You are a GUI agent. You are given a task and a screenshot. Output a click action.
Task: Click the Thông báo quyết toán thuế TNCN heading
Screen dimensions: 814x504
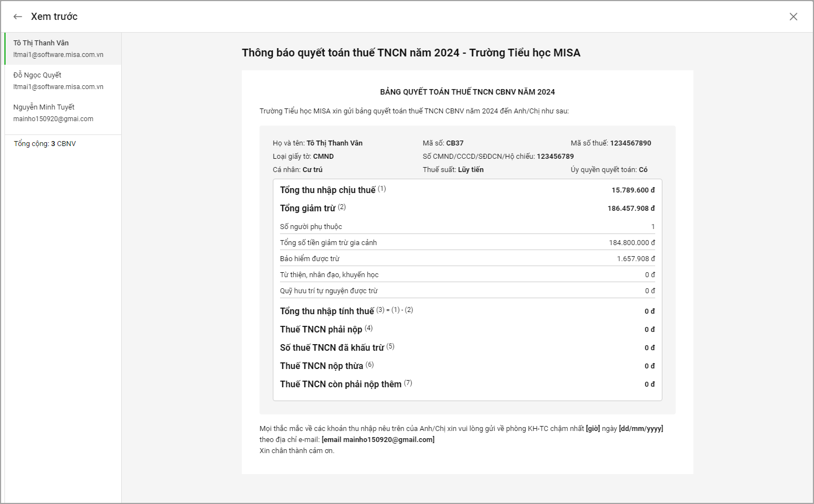(x=411, y=53)
